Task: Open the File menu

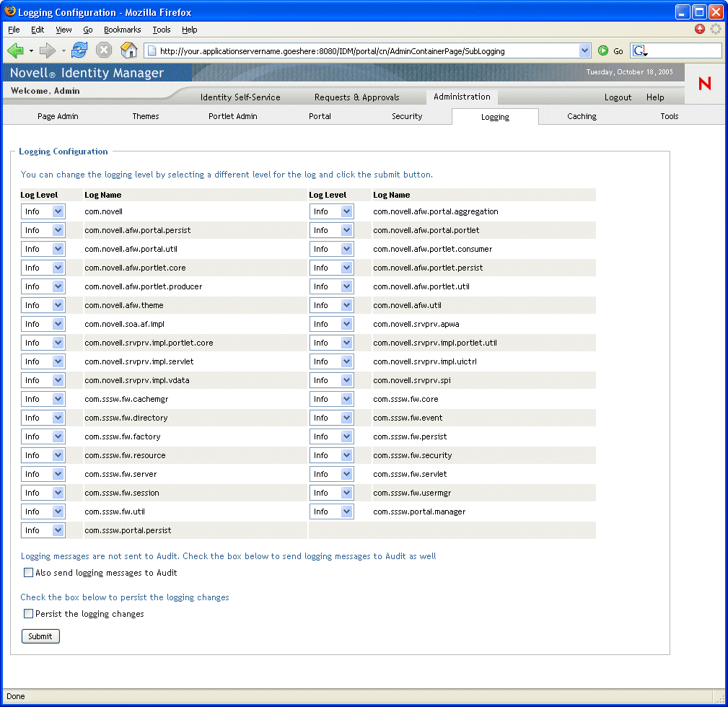Action: [x=14, y=30]
